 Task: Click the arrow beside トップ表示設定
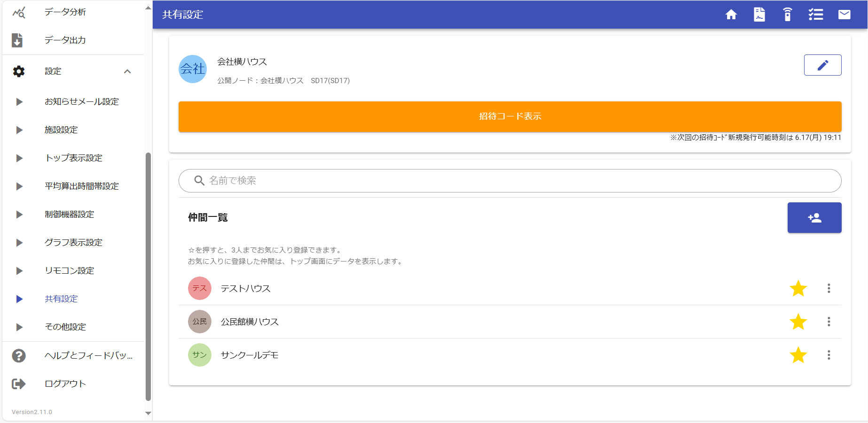click(19, 158)
